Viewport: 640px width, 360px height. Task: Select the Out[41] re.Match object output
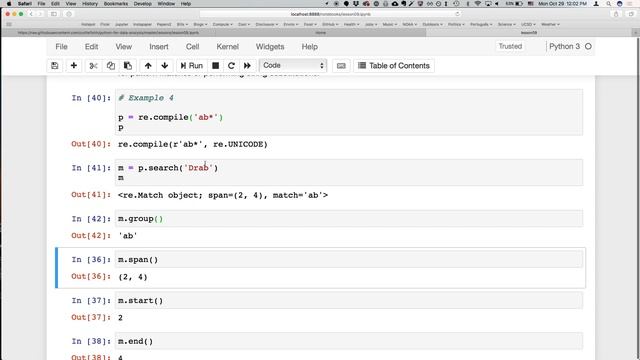pyautogui.click(x=223, y=195)
